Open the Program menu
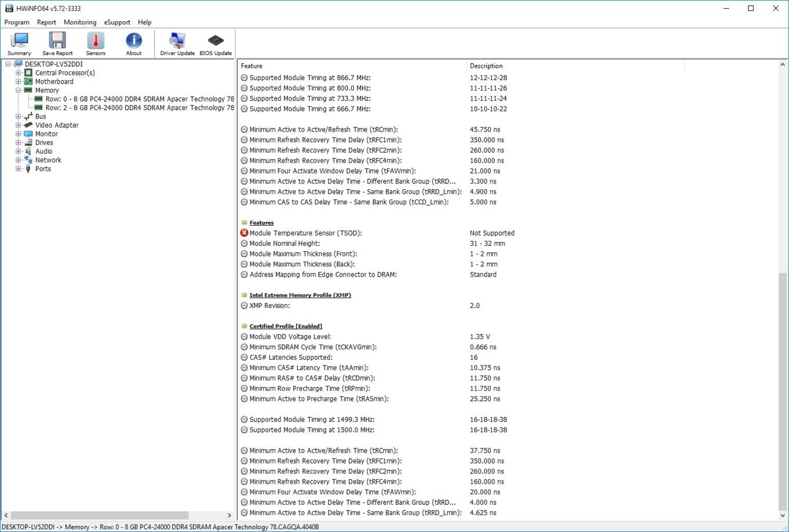 17,22
